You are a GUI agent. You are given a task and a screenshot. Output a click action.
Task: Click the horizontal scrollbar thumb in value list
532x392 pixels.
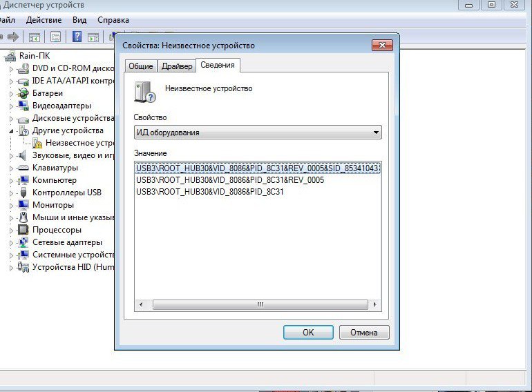(260, 304)
